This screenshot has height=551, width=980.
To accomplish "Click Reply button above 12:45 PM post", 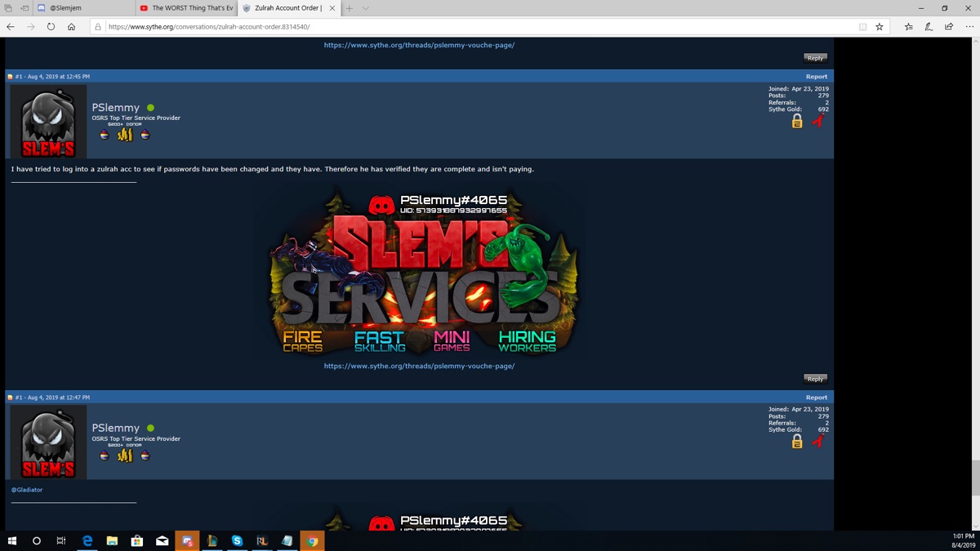I will (815, 58).
